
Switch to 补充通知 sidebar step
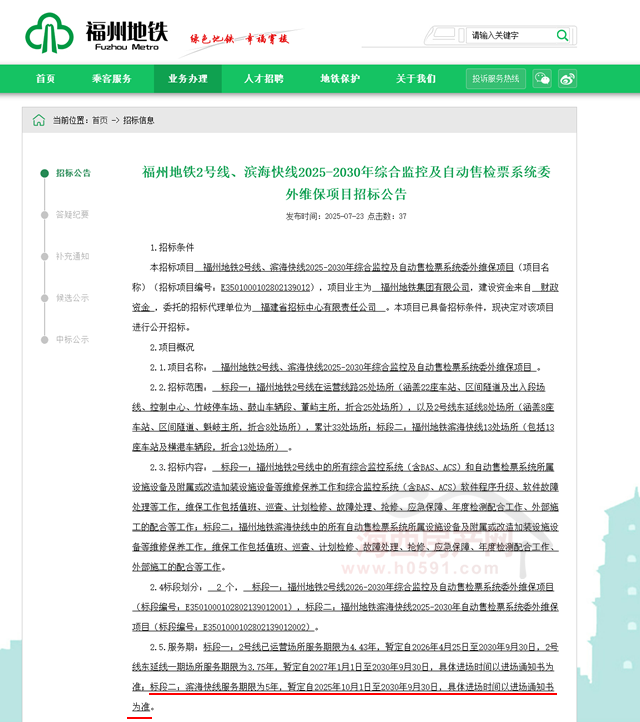(72, 256)
